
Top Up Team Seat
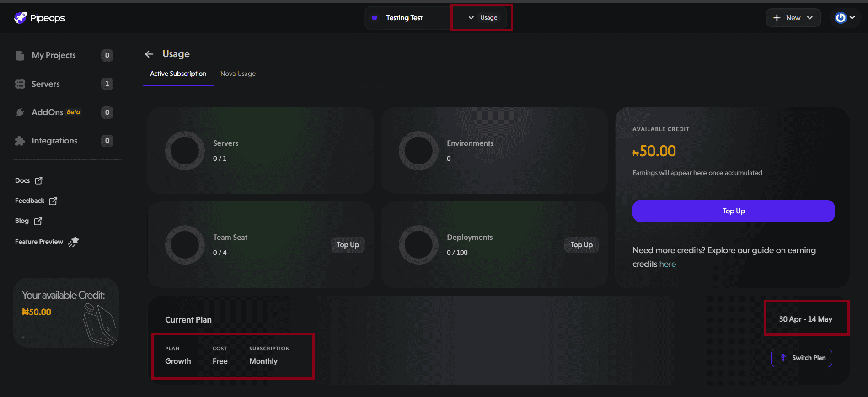348,245
